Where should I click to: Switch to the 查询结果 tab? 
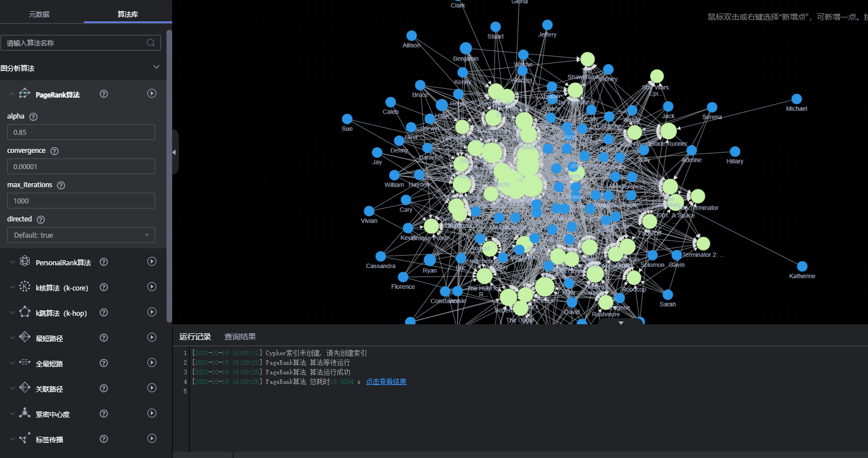(x=240, y=336)
